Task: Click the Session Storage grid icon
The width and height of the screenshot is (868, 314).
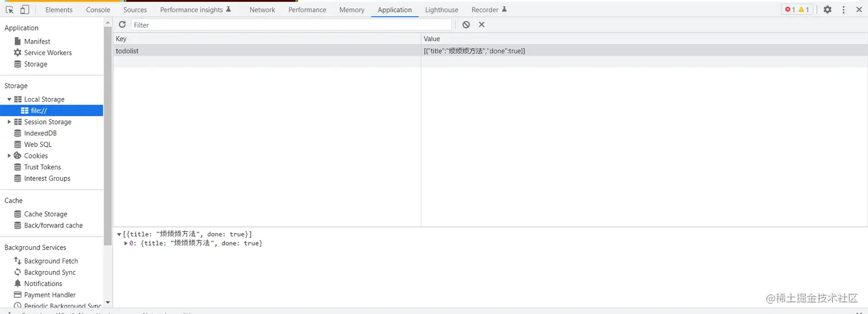Action: click(x=18, y=122)
